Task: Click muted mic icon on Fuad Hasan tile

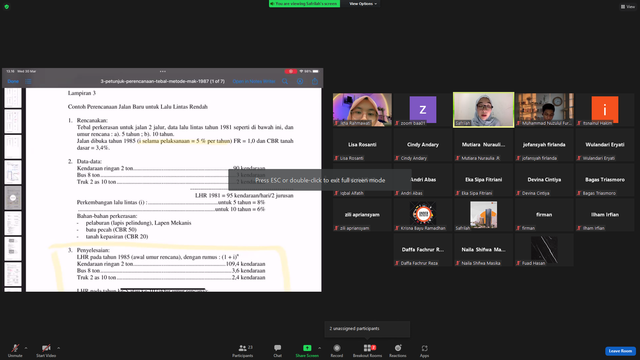Action: (x=518, y=263)
